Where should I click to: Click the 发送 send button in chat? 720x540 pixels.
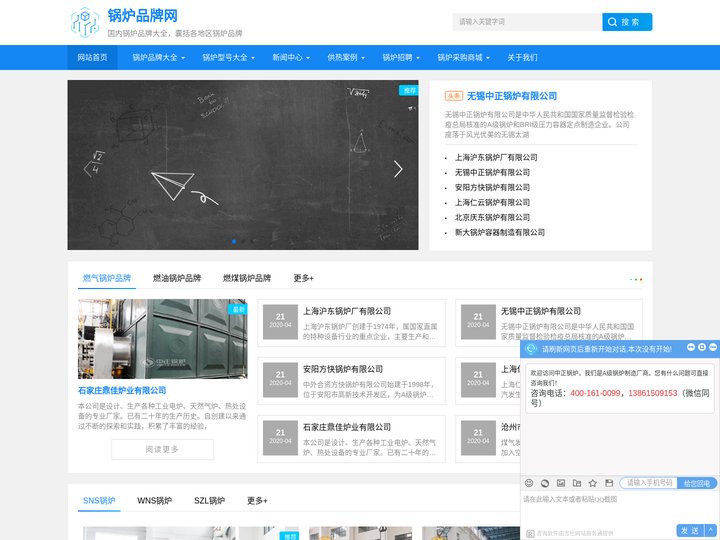point(690,530)
